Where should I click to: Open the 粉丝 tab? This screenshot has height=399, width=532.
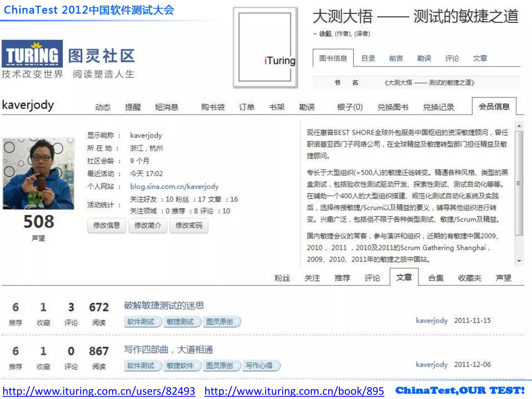pos(282,278)
